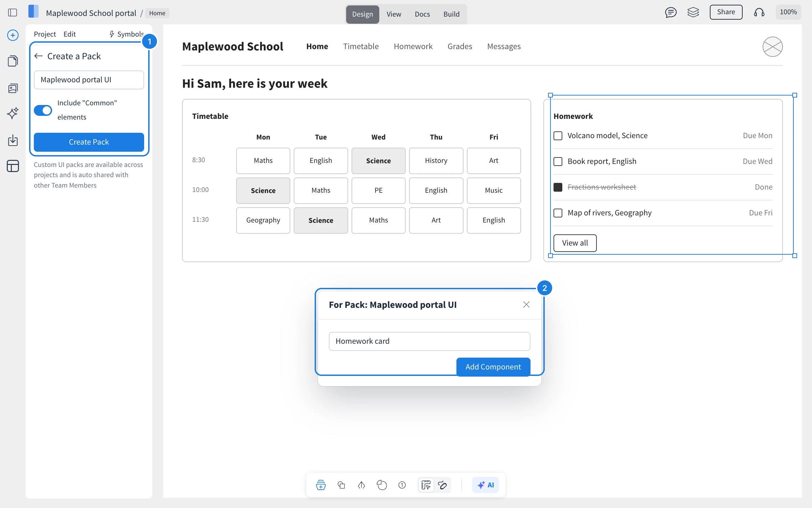Click the import download icon in left rail
The width and height of the screenshot is (812, 508).
click(x=13, y=140)
